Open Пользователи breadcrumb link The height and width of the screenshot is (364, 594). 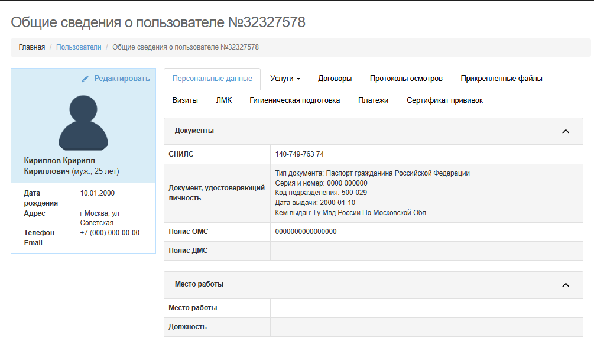(x=79, y=47)
